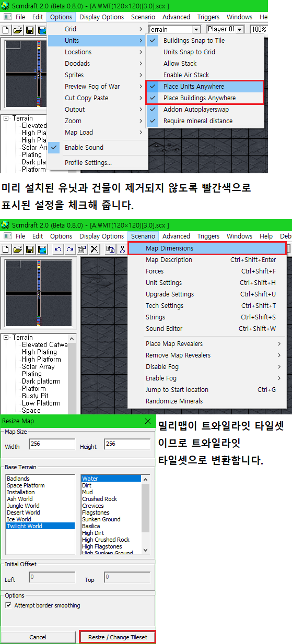Click Open folder icon in the window showing Scenario menu
The height and width of the screenshot is (644, 292).
pyautogui.click(x=18, y=249)
